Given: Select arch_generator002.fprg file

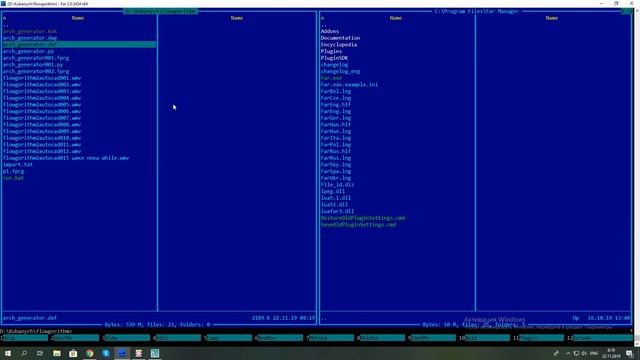Looking at the screenshot, I should [x=36, y=71].
